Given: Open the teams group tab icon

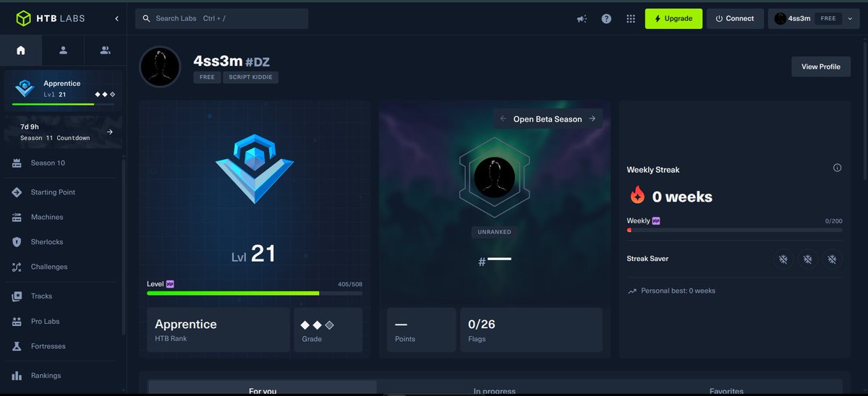Looking at the screenshot, I should pos(105,50).
